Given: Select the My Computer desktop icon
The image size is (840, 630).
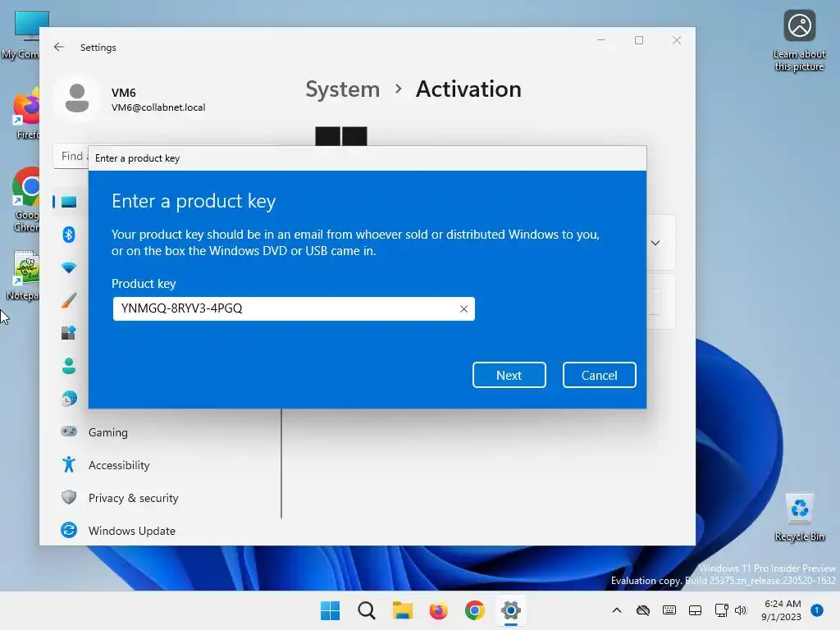Looking at the screenshot, I should 21,35.
